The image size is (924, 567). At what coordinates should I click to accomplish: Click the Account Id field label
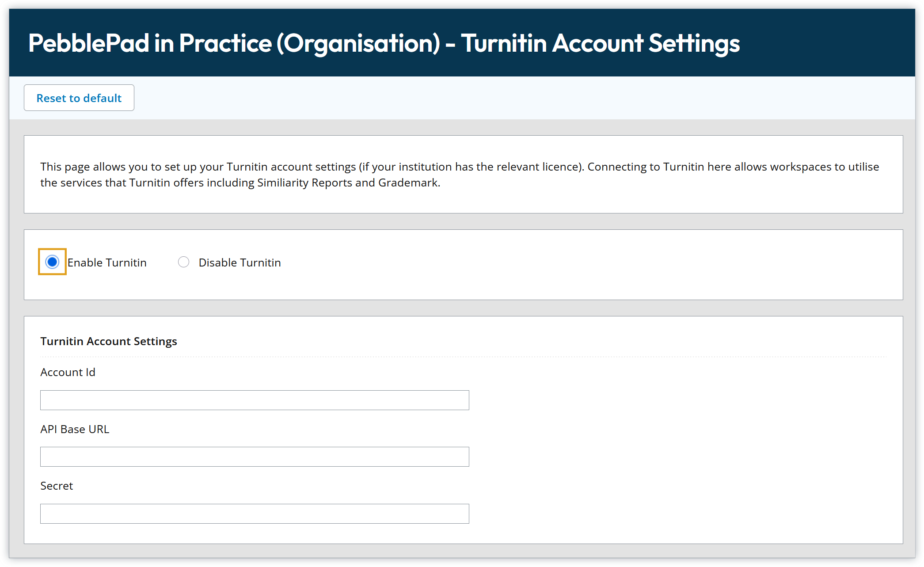[68, 372]
